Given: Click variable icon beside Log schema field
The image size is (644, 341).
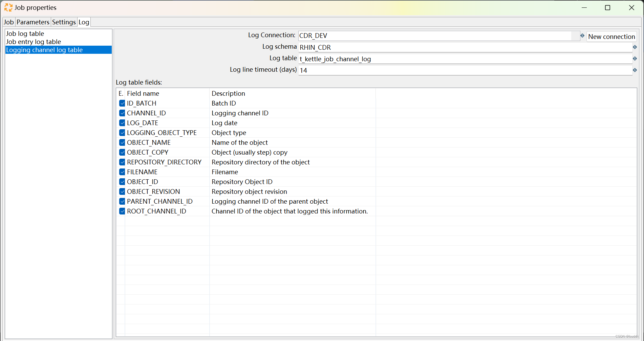Looking at the screenshot, I should pyautogui.click(x=635, y=47).
